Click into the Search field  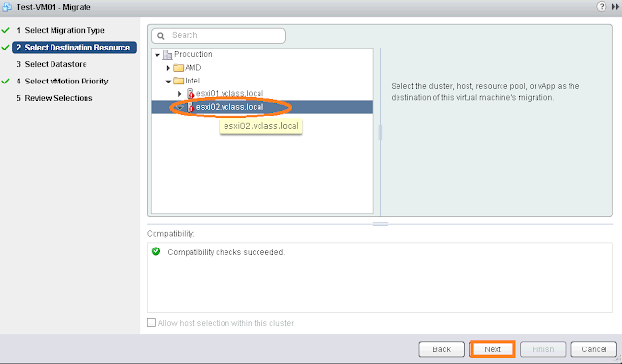point(218,36)
